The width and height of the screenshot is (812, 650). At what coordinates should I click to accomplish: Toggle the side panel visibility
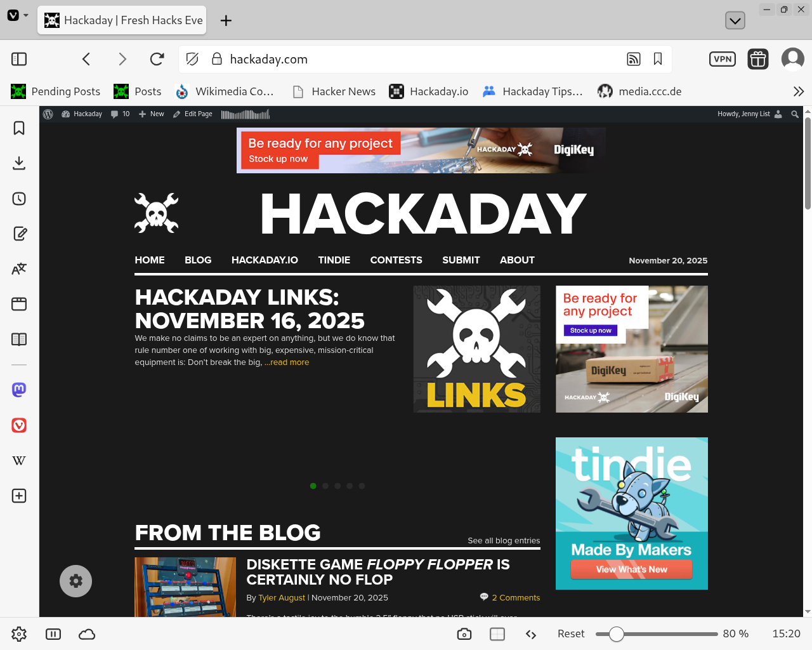[19, 59]
